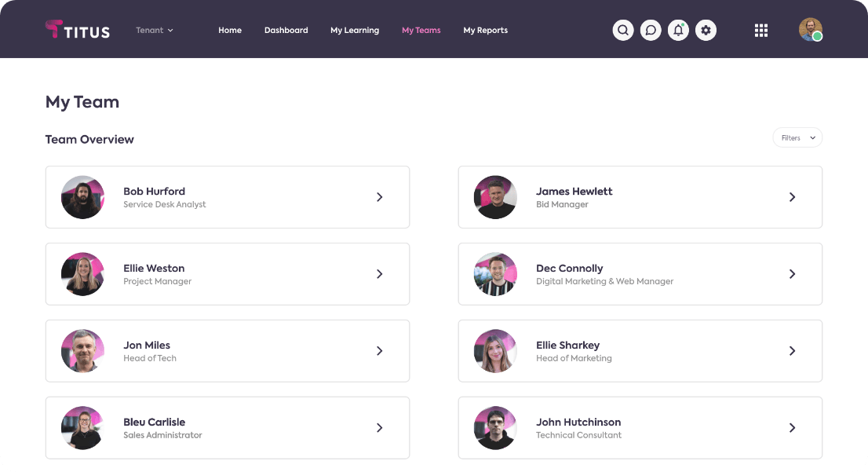Switch to My Learning
Screen dimensions: 868x472
(355, 31)
